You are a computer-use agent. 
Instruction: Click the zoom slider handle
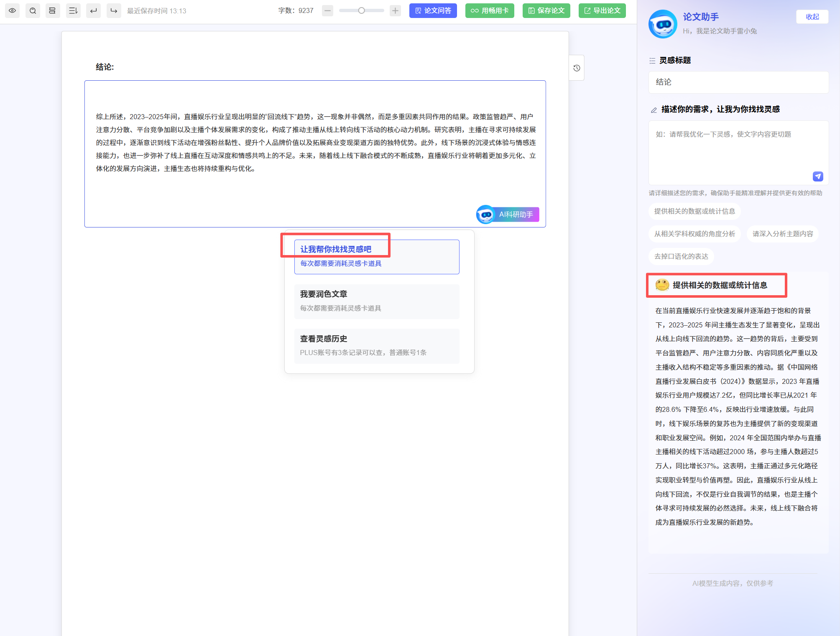point(362,10)
